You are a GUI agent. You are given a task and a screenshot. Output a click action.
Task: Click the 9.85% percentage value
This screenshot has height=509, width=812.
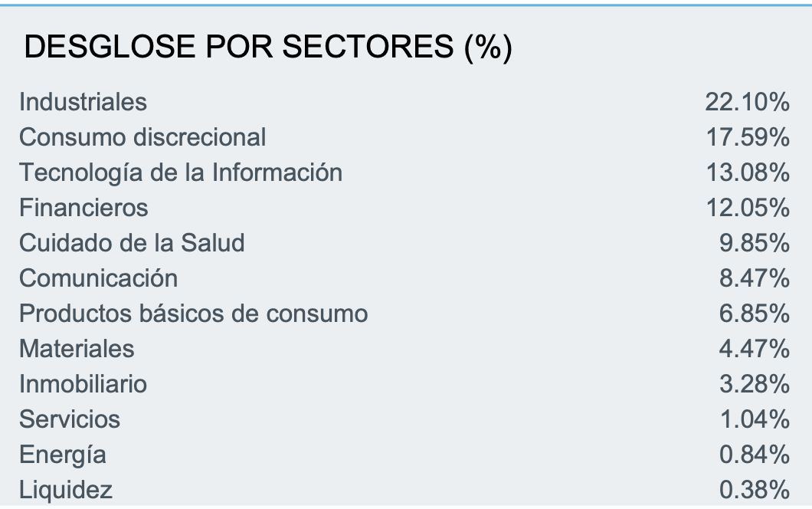pos(754,243)
